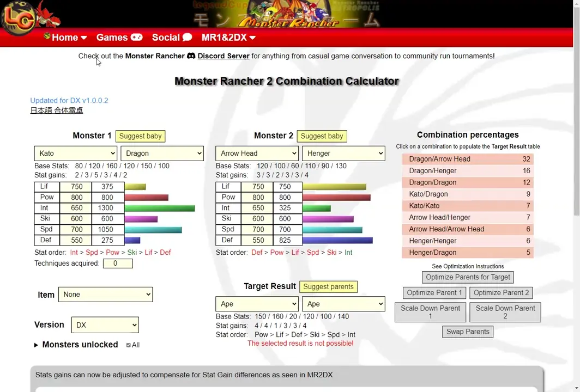Screen dimensions: 580x392
Task: Open the Home menu
Action: pos(65,38)
